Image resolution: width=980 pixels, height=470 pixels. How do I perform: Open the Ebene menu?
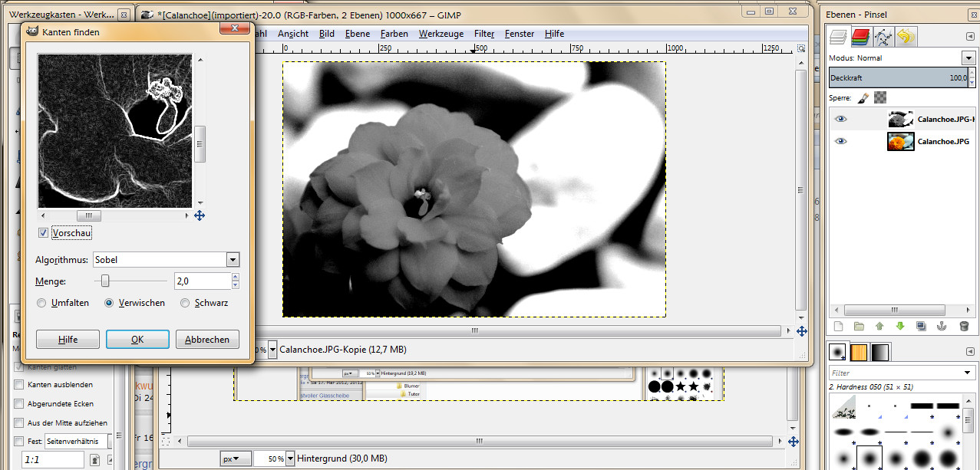click(x=358, y=34)
